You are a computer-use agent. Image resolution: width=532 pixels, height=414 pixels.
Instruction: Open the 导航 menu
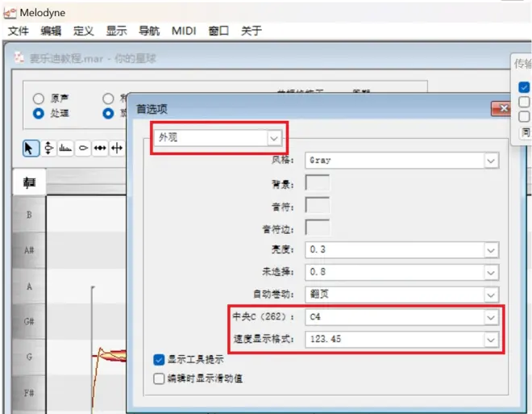tap(149, 31)
